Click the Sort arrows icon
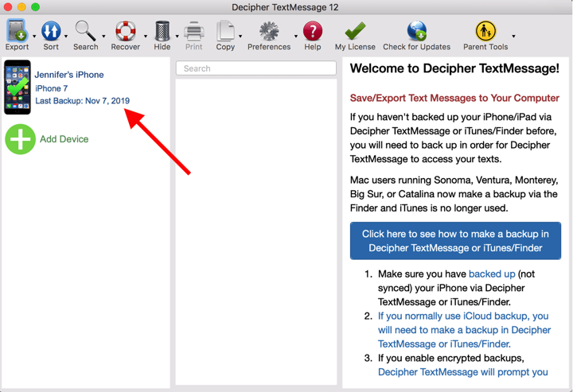 (x=51, y=32)
